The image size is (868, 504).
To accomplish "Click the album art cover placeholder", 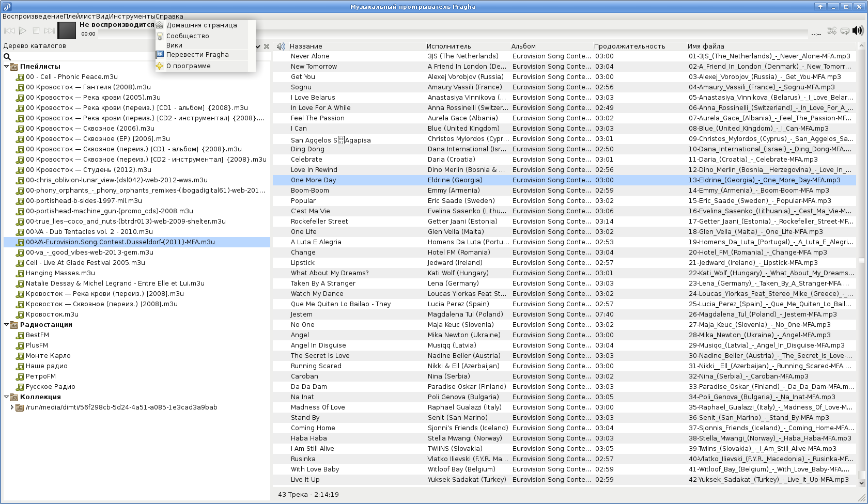I will [x=67, y=30].
